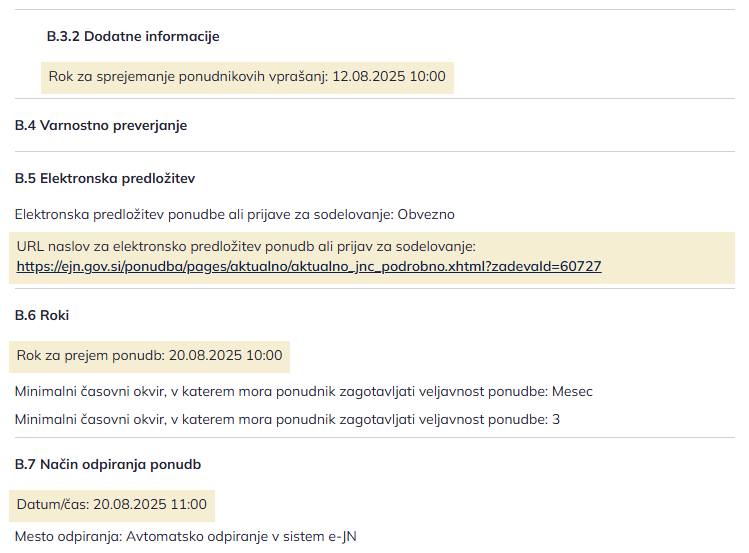Image resolution: width=749 pixels, height=553 pixels.
Task: Click the "B.6 Roki" heading
Action: (x=42, y=316)
